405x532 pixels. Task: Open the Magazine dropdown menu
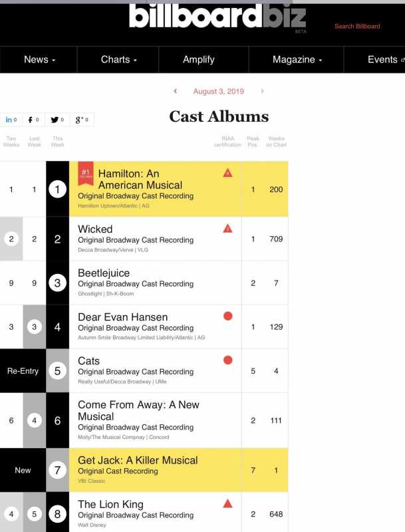(x=297, y=60)
